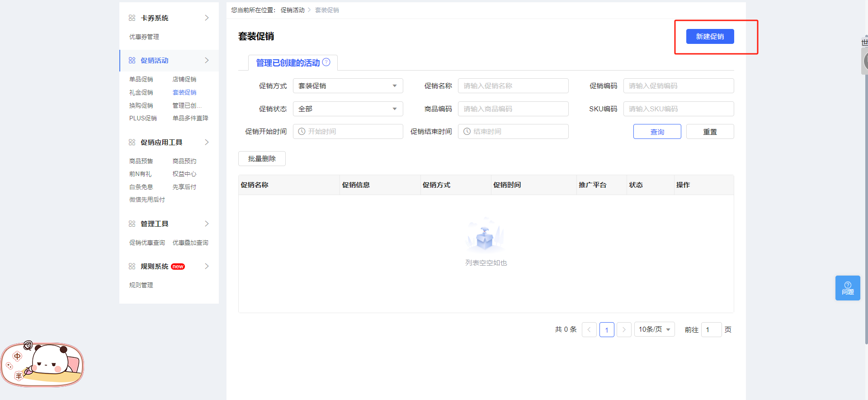Select the 管理已创建的活动 tab
This screenshot has width=868, height=400.
[288, 63]
